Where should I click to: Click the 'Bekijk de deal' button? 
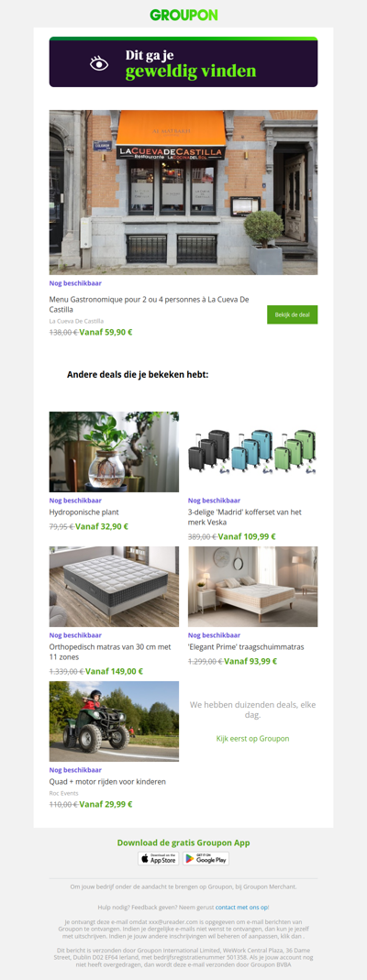coord(292,315)
